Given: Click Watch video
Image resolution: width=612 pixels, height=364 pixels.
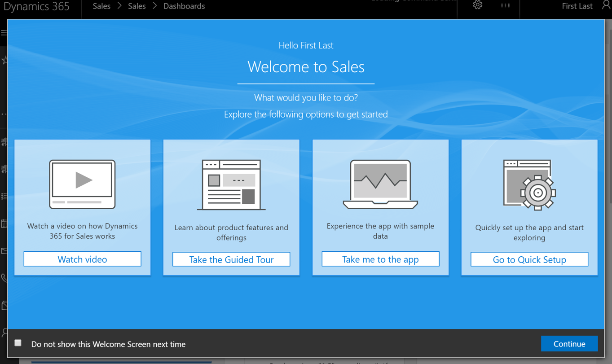Looking at the screenshot, I should pyautogui.click(x=82, y=259).
